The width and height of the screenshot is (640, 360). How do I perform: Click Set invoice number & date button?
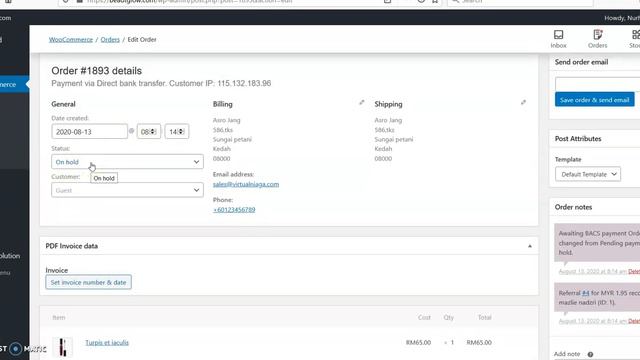coord(89,282)
